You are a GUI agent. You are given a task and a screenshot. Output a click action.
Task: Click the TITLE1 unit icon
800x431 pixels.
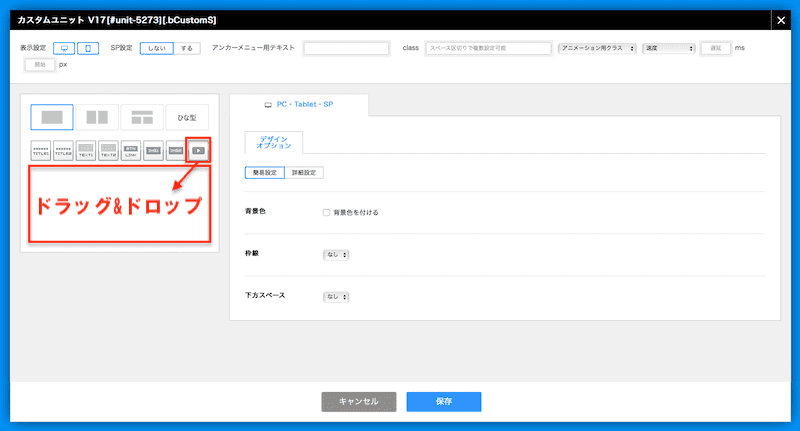coord(41,150)
